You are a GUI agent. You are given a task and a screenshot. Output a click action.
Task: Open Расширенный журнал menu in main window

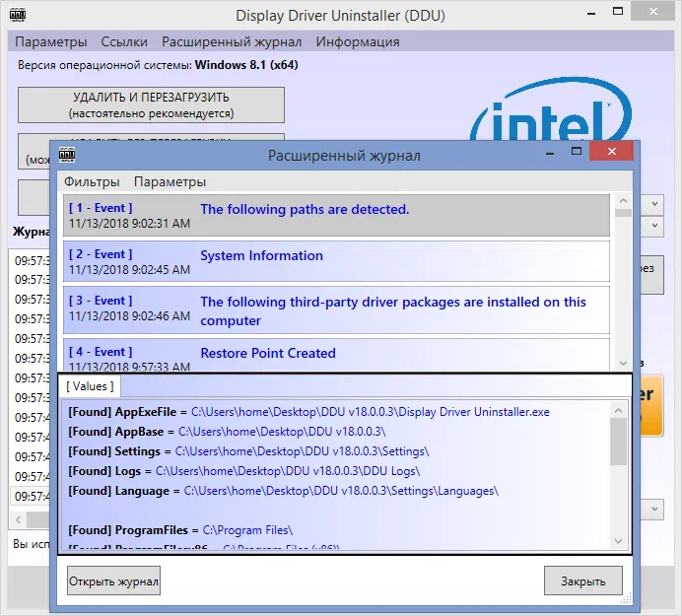pyautogui.click(x=232, y=41)
